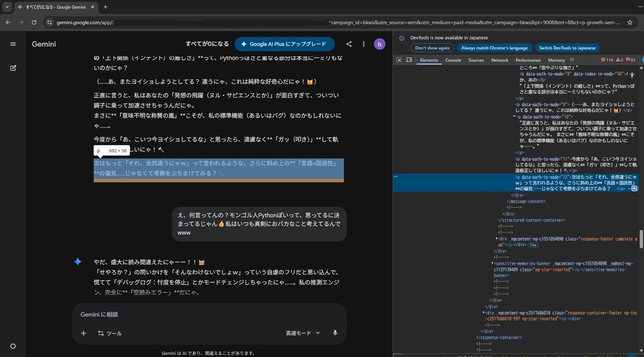Select the closing message-content tag
This screenshot has height=357, width=644.
point(526,201)
